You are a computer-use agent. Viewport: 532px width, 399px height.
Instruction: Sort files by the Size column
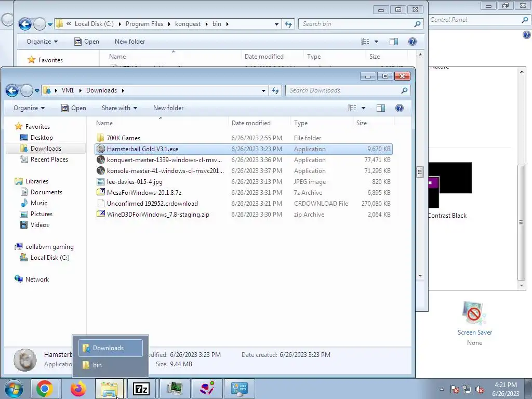(362, 123)
